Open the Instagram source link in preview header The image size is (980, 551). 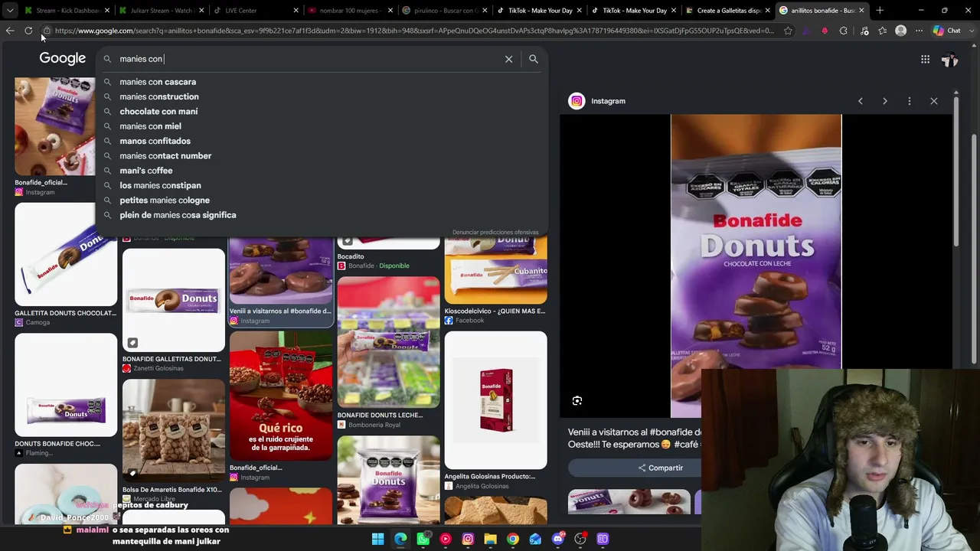(x=597, y=101)
